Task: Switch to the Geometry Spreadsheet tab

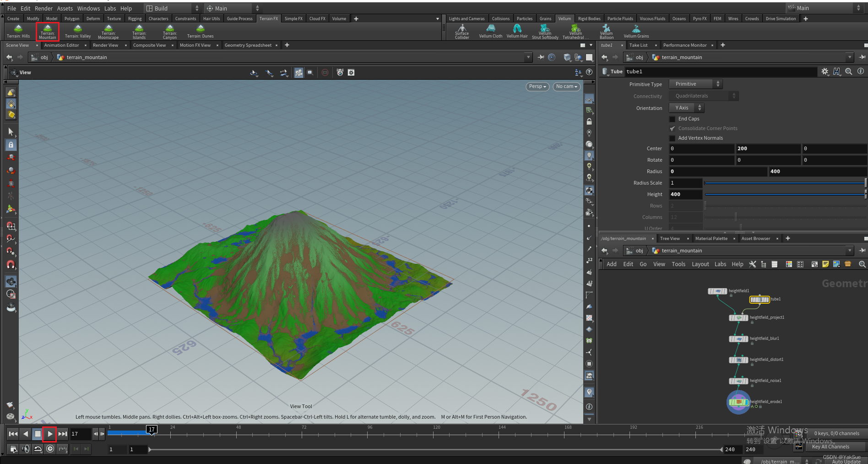Action: [248, 45]
